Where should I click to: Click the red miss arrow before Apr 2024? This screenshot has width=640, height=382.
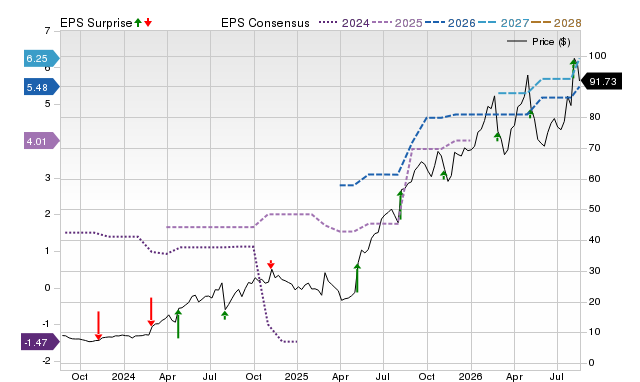151,312
